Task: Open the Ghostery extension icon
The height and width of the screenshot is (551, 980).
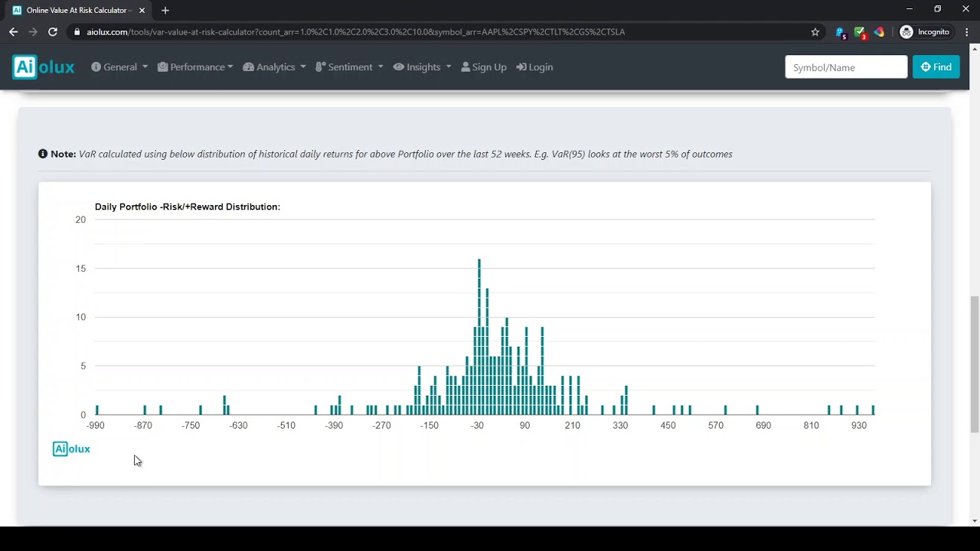Action: click(x=841, y=32)
